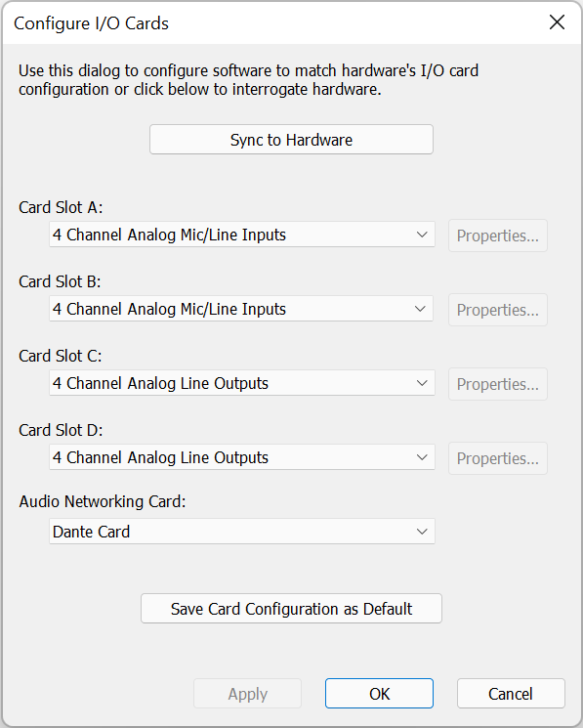Image resolution: width=583 pixels, height=728 pixels.
Task: Save Card Configuration as Default
Action: click(291, 608)
